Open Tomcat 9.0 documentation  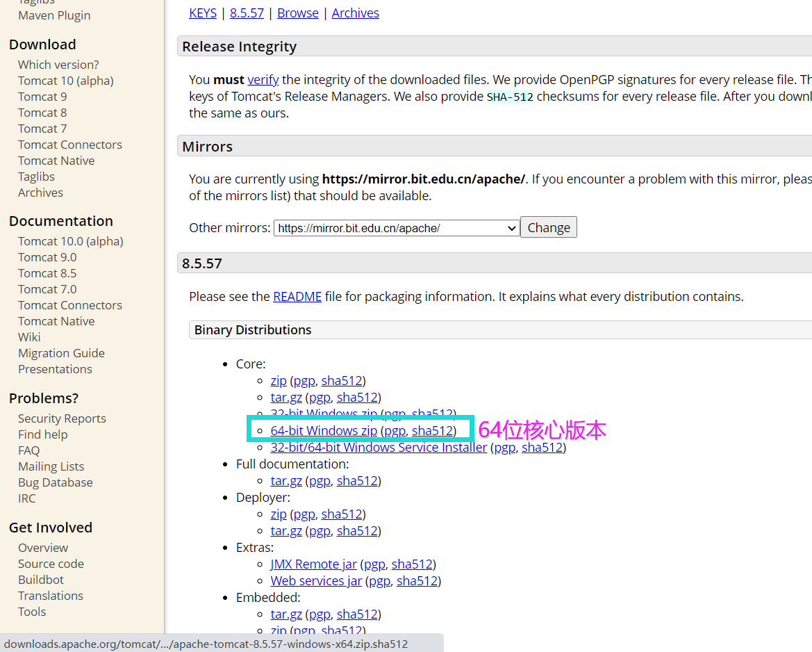coord(47,258)
